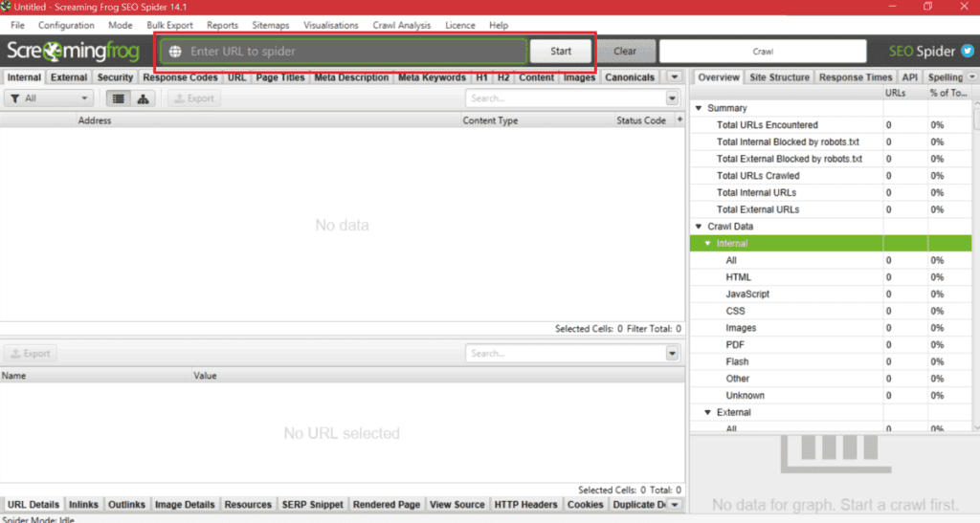Click the globe icon in URL bar
This screenshot has width=980, height=523.
coord(175,52)
